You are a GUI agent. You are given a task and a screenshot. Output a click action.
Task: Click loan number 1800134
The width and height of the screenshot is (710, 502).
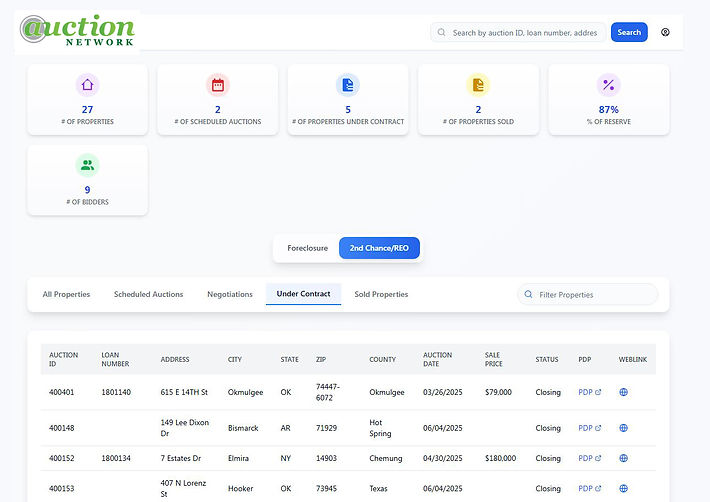[x=116, y=458]
